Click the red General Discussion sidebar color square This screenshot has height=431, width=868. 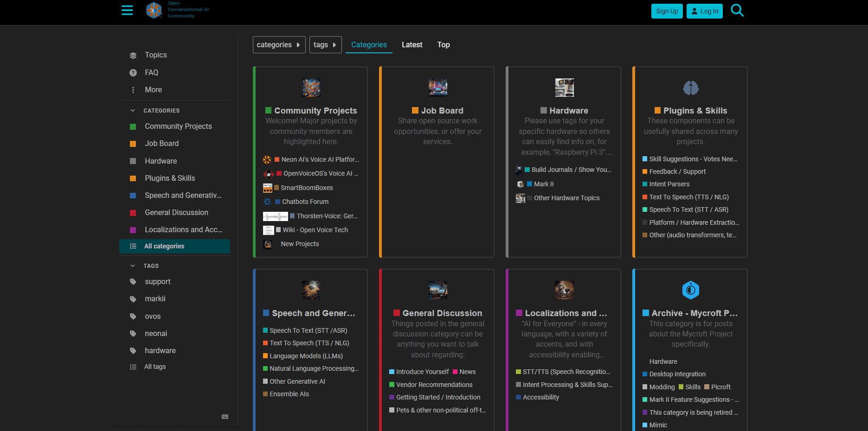point(133,213)
